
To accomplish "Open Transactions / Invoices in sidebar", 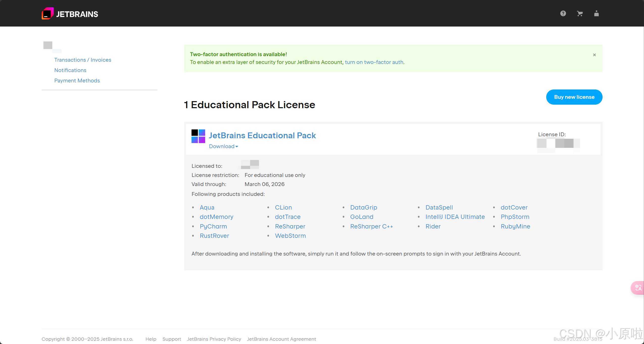I will coord(83,60).
